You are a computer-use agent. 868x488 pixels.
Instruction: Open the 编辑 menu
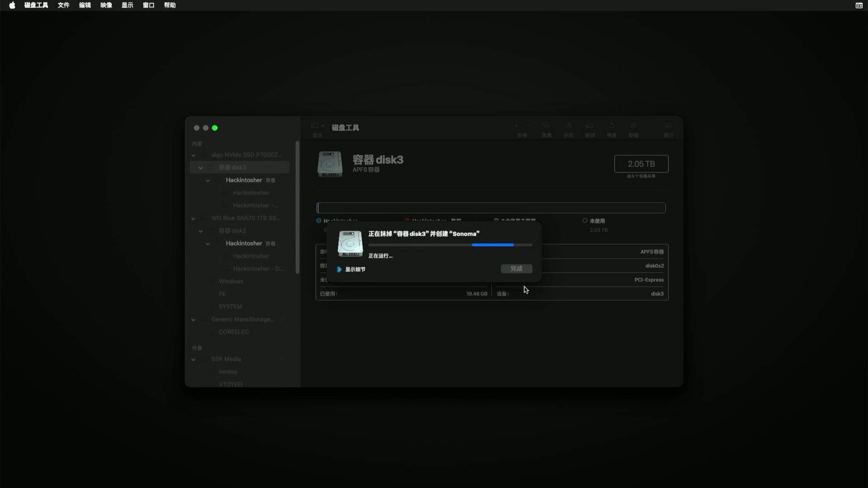click(85, 5)
